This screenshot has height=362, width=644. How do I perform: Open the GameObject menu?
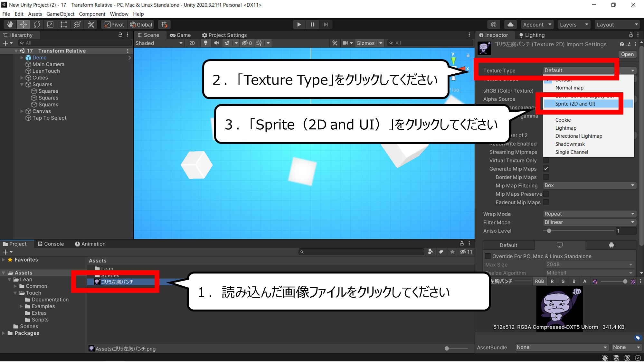point(61,14)
